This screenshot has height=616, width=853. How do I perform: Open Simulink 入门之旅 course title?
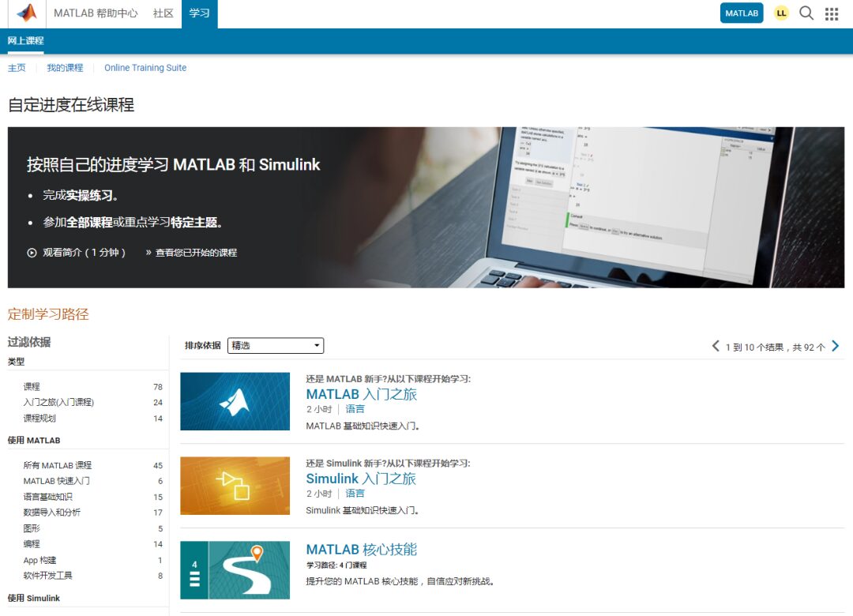coord(361,479)
